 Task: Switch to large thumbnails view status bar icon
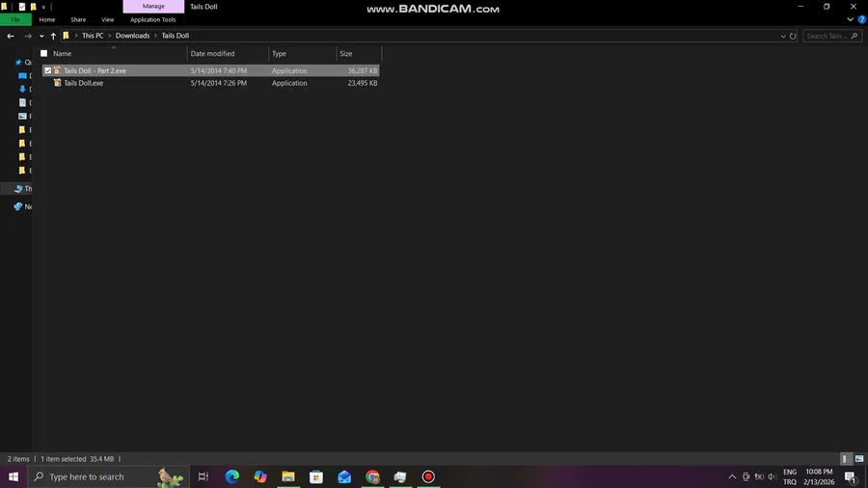(x=859, y=459)
